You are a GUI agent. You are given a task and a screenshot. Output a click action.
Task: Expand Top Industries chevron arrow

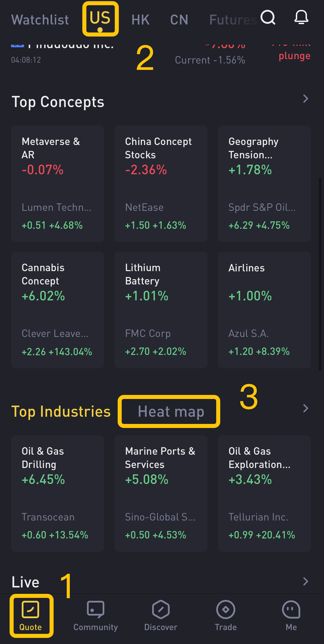305,408
